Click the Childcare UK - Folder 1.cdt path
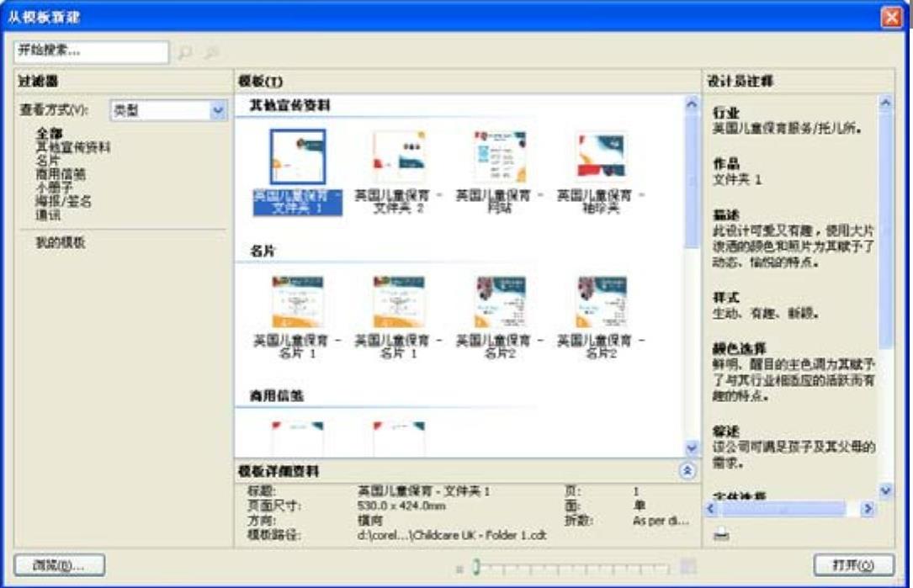 (452, 534)
